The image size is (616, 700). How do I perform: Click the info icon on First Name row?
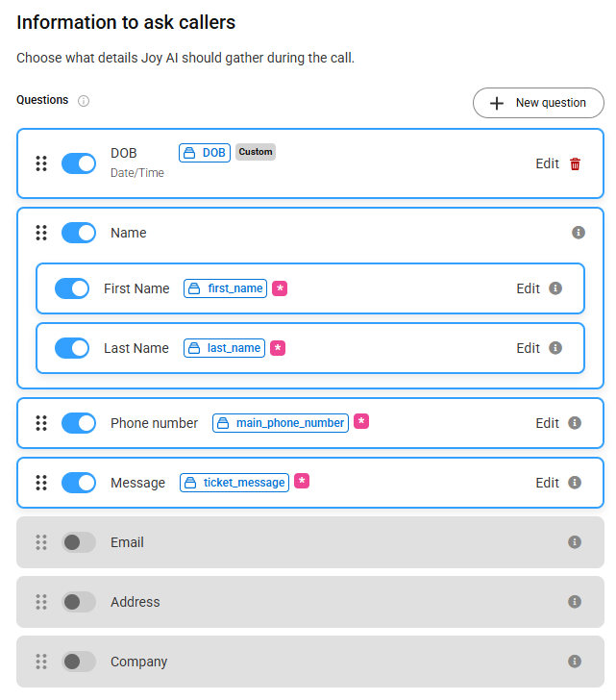pyautogui.click(x=555, y=288)
